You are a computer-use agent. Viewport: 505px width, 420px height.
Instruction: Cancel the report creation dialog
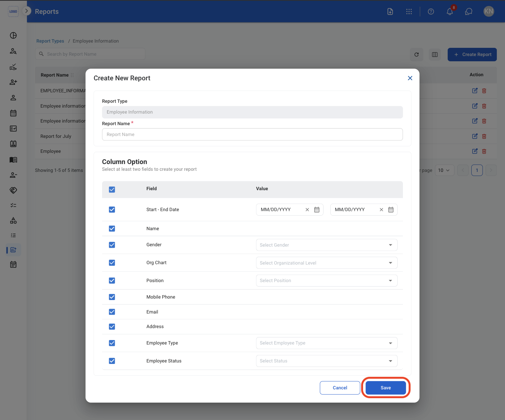click(x=340, y=388)
